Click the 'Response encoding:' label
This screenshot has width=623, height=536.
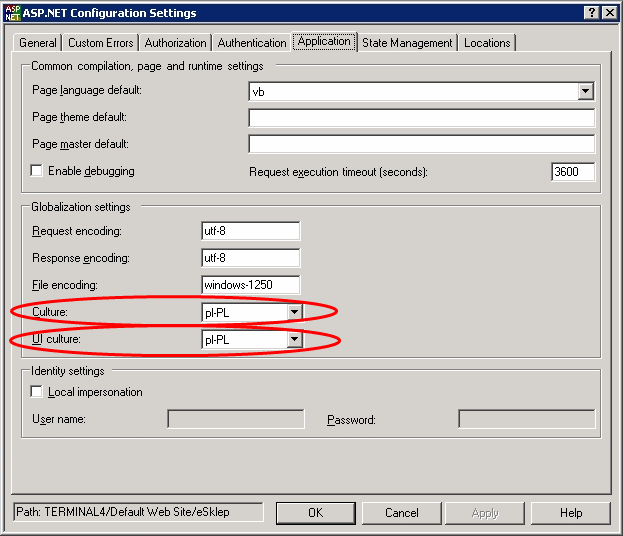81,258
